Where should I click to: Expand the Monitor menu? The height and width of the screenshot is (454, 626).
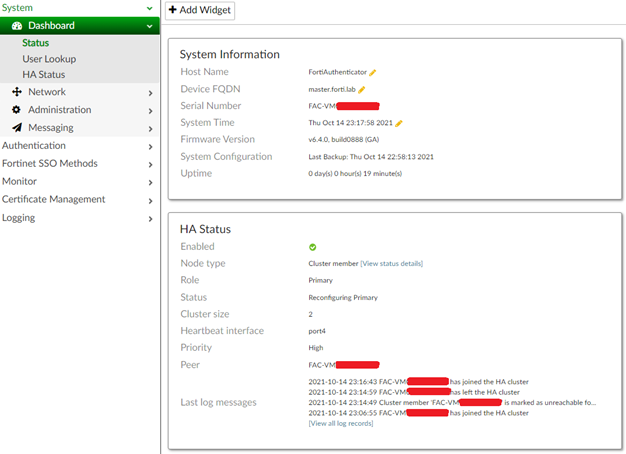pyautogui.click(x=150, y=182)
